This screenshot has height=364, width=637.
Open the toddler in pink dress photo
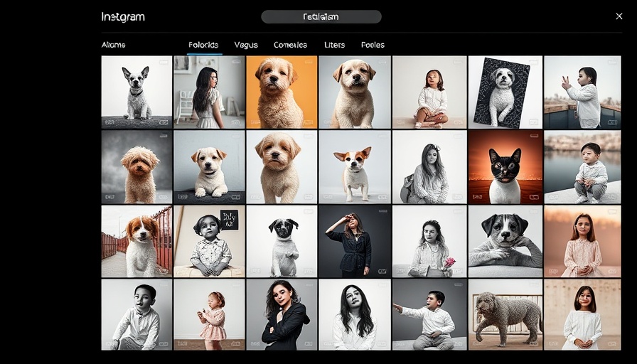tap(209, 314)
